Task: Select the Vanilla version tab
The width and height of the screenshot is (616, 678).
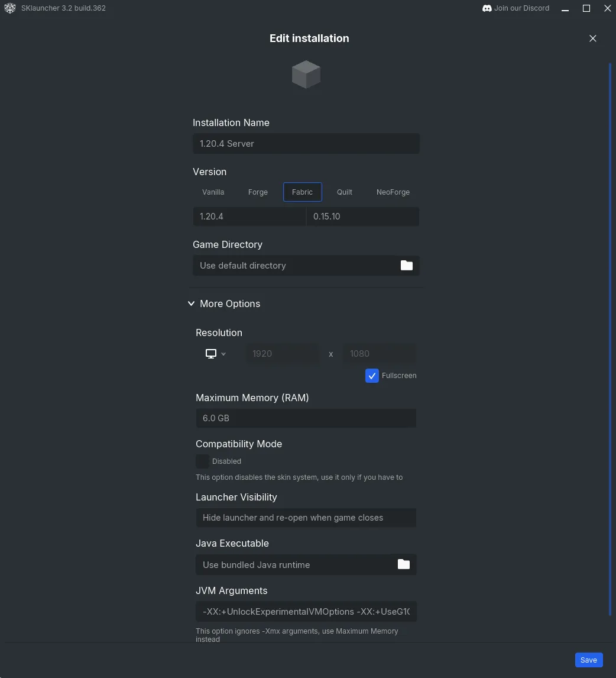Action: (213, 192)
